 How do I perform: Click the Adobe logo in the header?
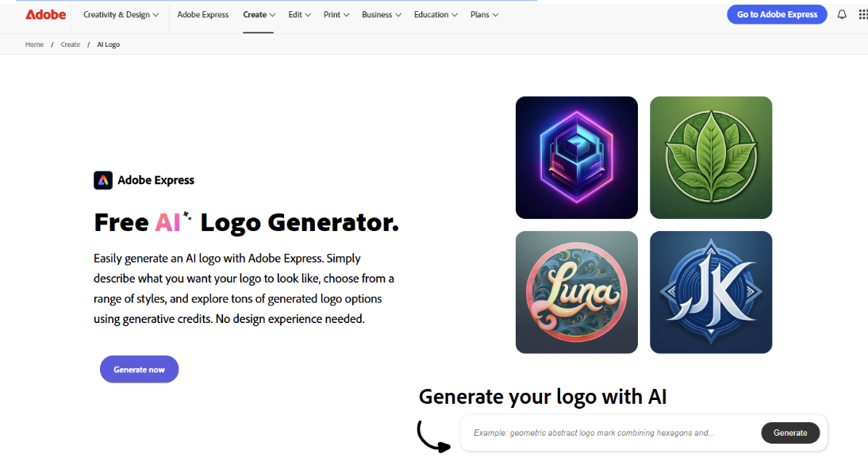click(45, 14)
